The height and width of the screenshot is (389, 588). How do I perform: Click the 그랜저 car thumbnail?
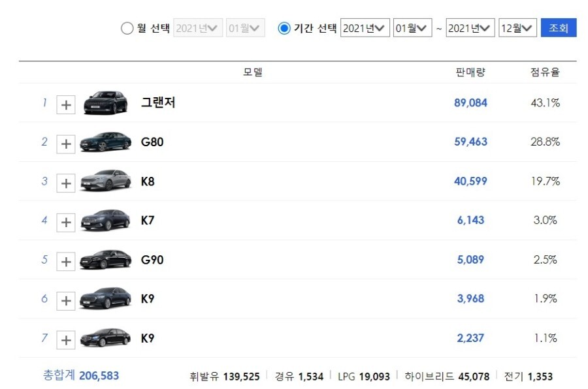pyautogui.click(x=106, y=102)
